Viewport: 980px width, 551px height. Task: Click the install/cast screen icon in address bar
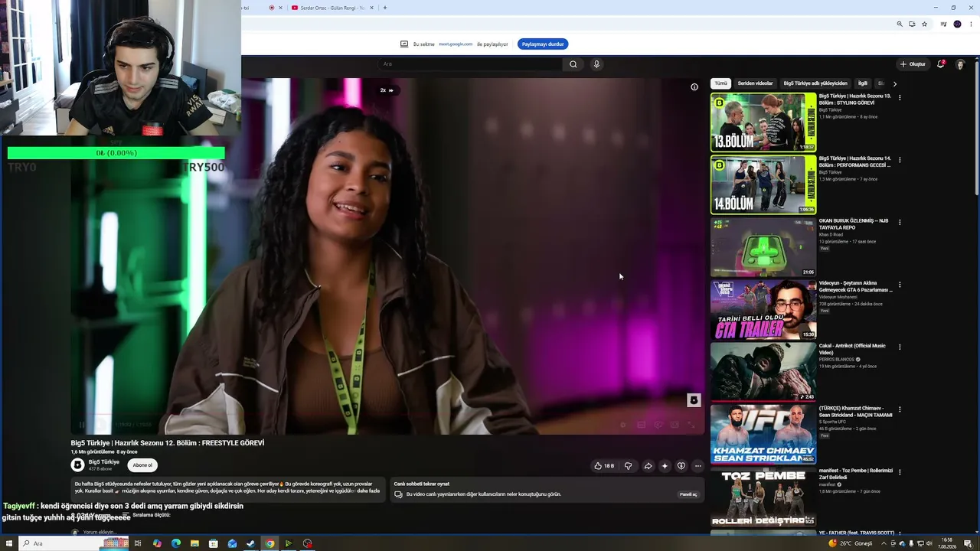pos(912,24)
